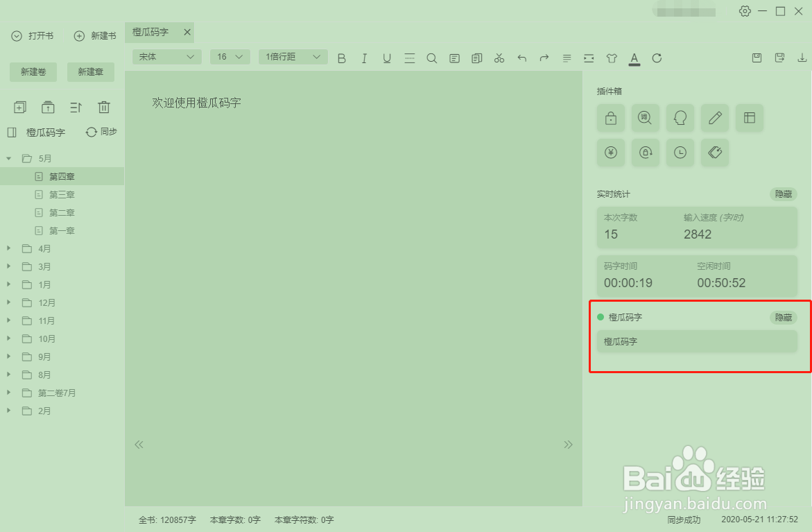Click the trash delete icon in sidebar

[104, 108]
